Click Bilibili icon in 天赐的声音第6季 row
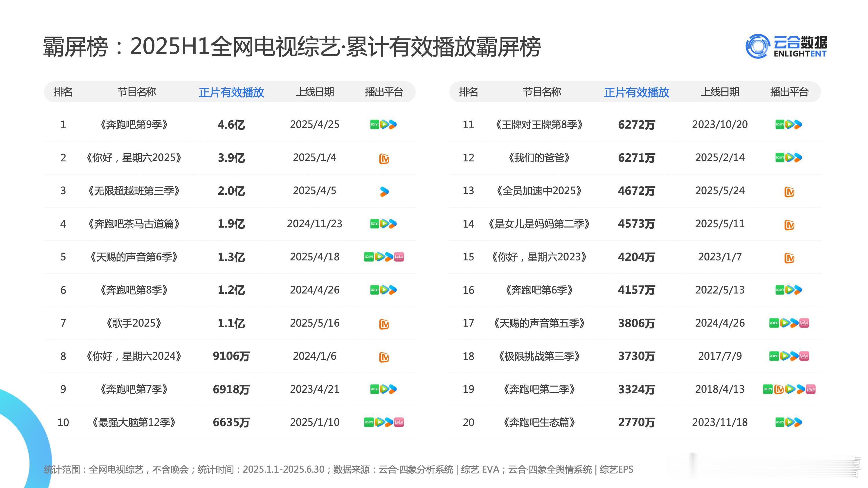 [399, 257]
